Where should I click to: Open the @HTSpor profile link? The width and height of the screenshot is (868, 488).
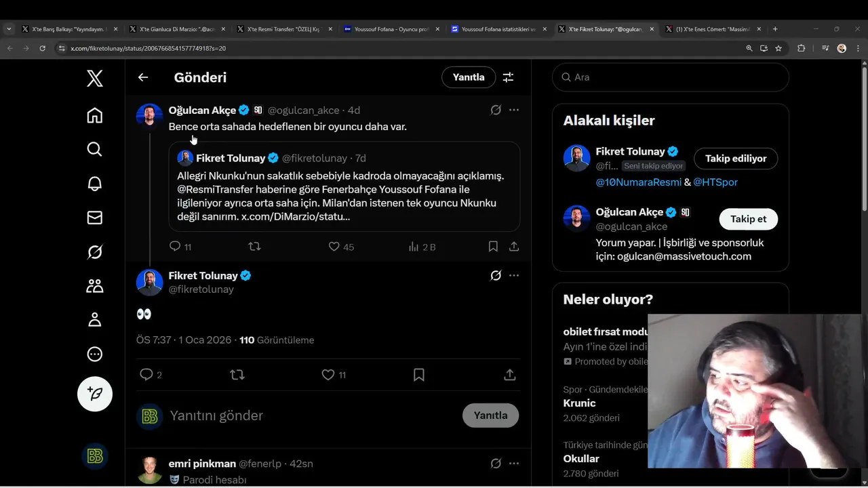(715, 182)
